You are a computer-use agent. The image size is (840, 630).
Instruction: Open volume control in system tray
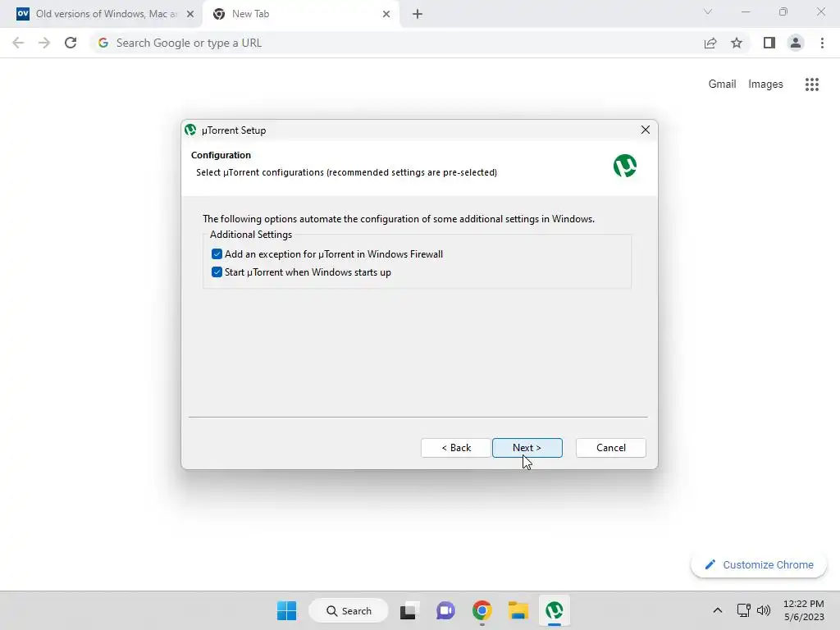764,610
